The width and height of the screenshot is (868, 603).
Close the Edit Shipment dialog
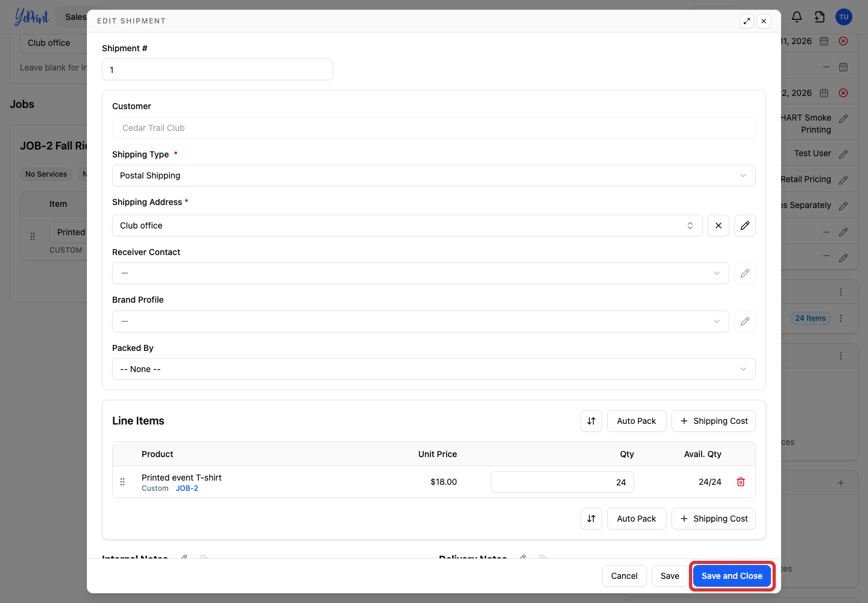click(764, 21)
